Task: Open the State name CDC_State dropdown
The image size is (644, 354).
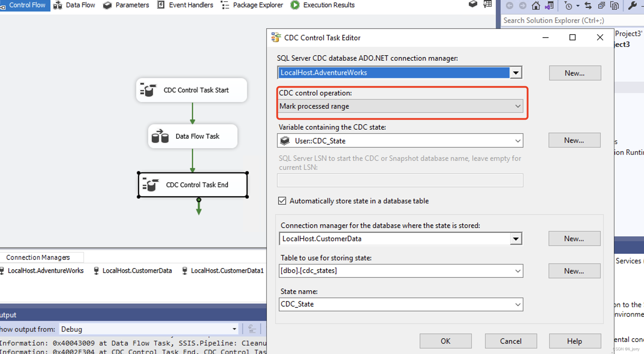Action: pyautogui.click(x=517, y=304)
